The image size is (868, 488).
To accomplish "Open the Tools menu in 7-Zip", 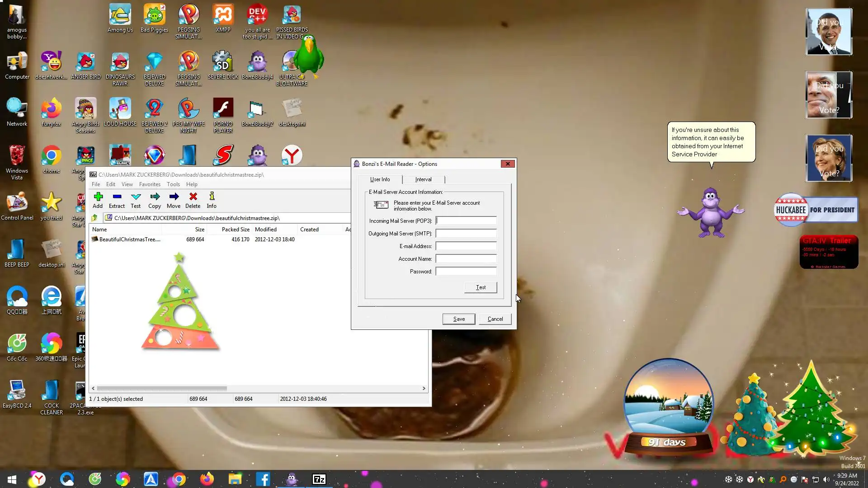I will 173,184.
